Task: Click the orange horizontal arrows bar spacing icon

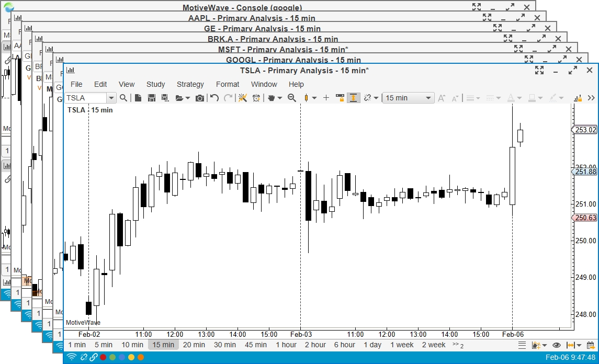Action: click(570, 345)
